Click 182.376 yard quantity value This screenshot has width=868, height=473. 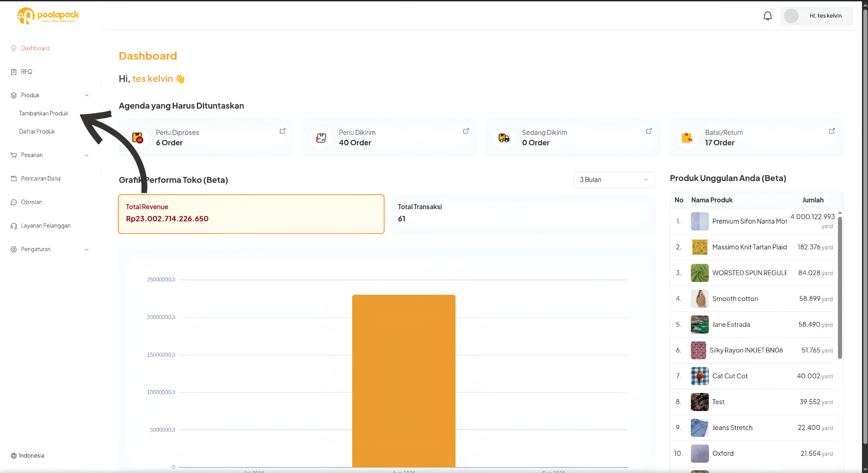click(815, 247)
